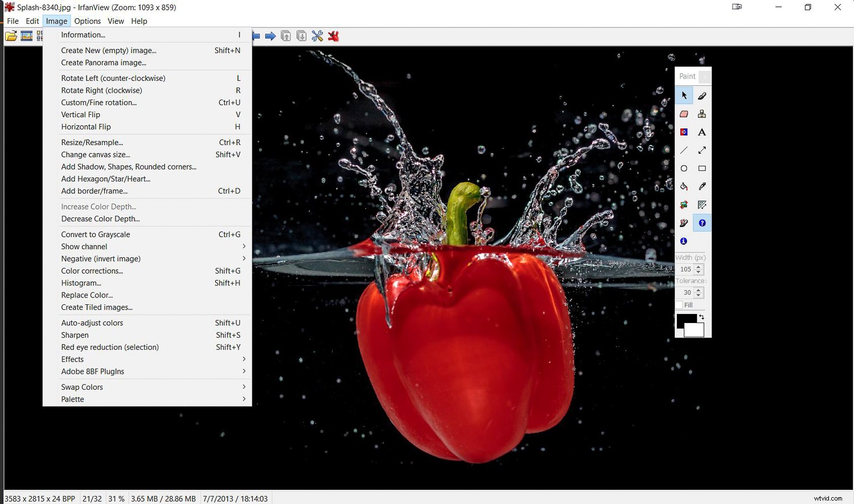This screenshot has height=504, width=854.
Task: Choose Histogram from the Image menu
Action: point(81,283)
